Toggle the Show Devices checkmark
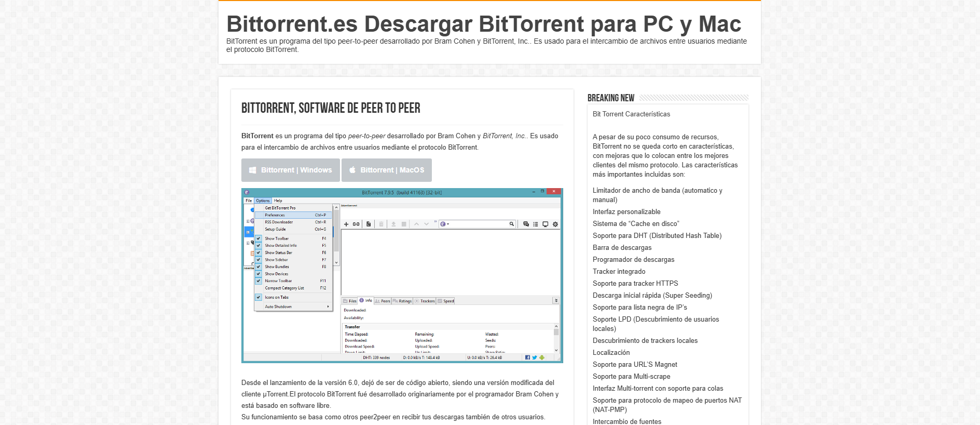Image resolution: width=980 pixels, height=425 pixels. (258, 274)
